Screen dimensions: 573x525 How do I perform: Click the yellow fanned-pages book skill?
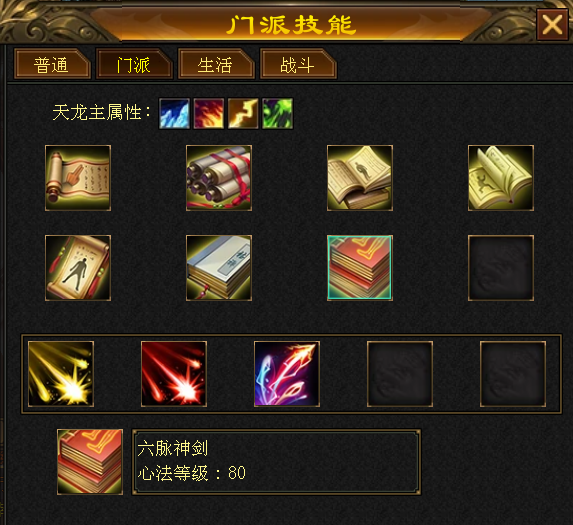click(x=501, y=178)
